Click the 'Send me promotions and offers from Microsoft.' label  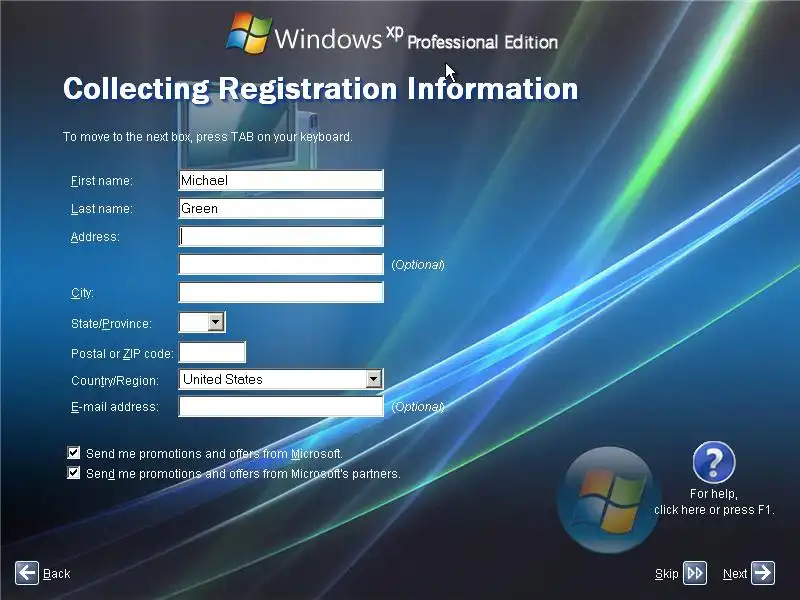coord(214,454)
